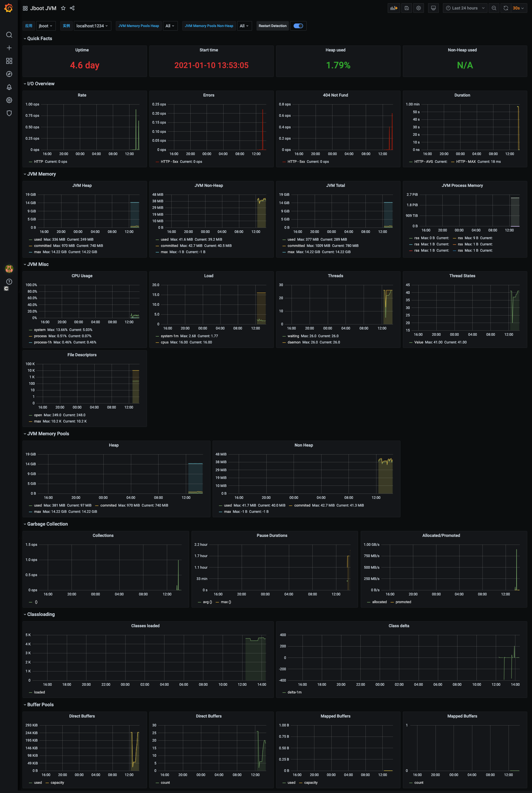The width and height of the screenshot is (532, 793).
Task: Click the dashboard grid icon beside title
Action: [25, 8]
